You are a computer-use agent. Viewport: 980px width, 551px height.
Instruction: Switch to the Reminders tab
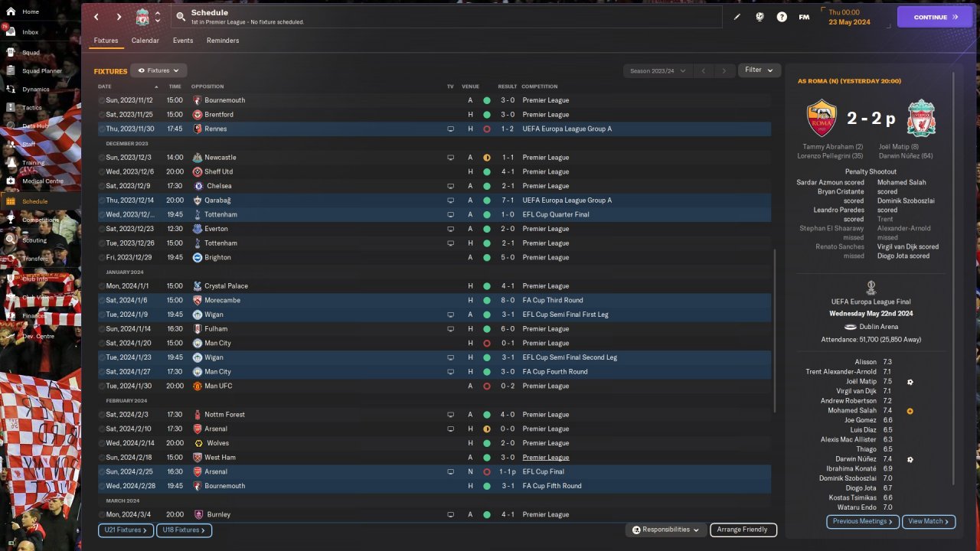click(x=223, y=41)
